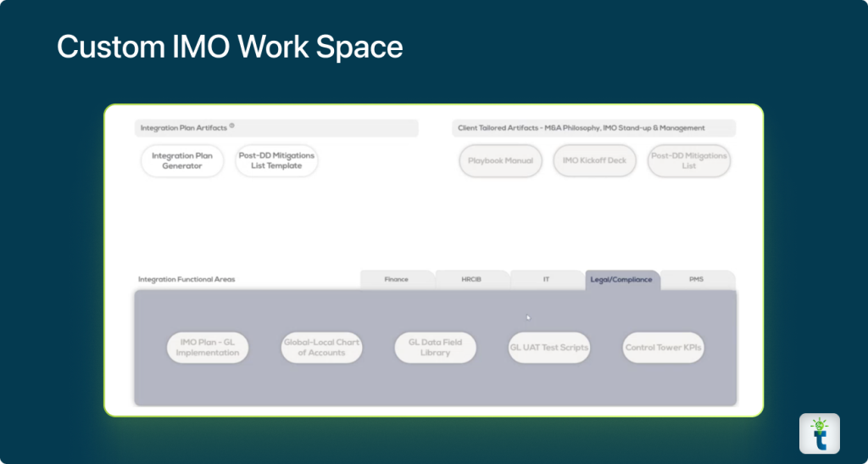The height and width of the screenshot is (464, 868).
Task: Switch to the HRCIB tab
Action: point(471,279)
